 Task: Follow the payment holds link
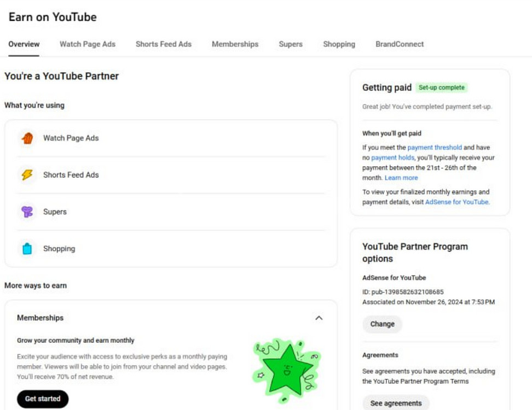392,157
